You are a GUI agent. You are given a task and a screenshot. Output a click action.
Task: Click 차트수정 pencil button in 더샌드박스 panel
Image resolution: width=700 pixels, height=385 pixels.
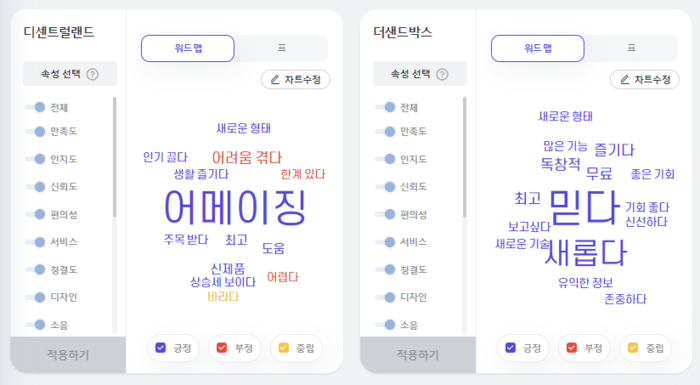645,80
